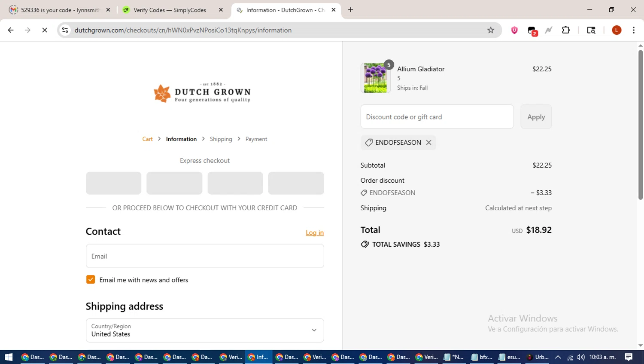The width and height of the screenshot is (644, 364).
Task: Switch to the 529336 Gmail tab
Action: coord(60,10)
